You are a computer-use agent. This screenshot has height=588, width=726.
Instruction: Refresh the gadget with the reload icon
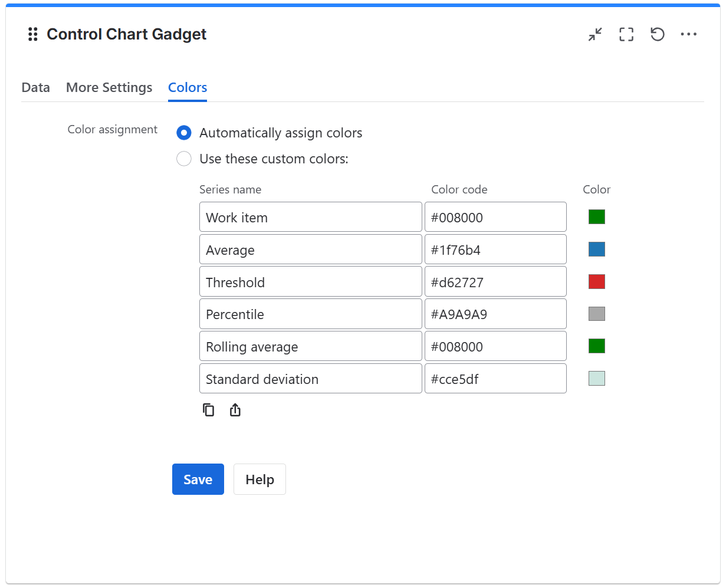click(x=657, y=34)
